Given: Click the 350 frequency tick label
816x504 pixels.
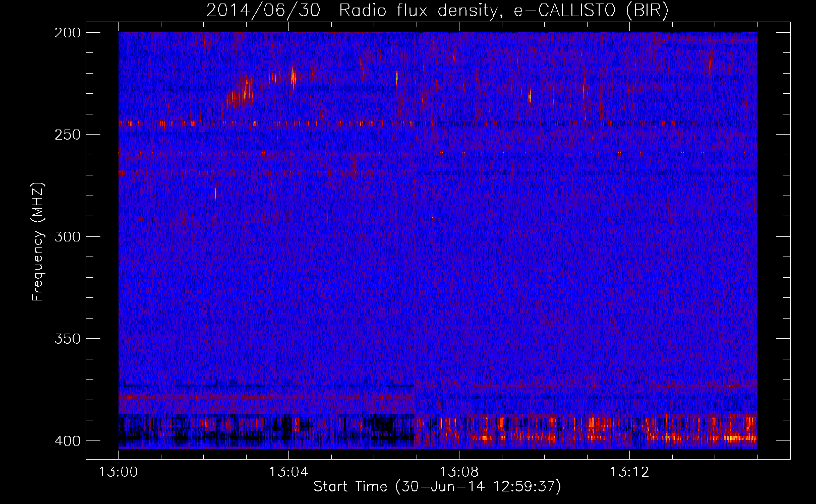Looking at the screenshot, I should [x=68, y=338].
